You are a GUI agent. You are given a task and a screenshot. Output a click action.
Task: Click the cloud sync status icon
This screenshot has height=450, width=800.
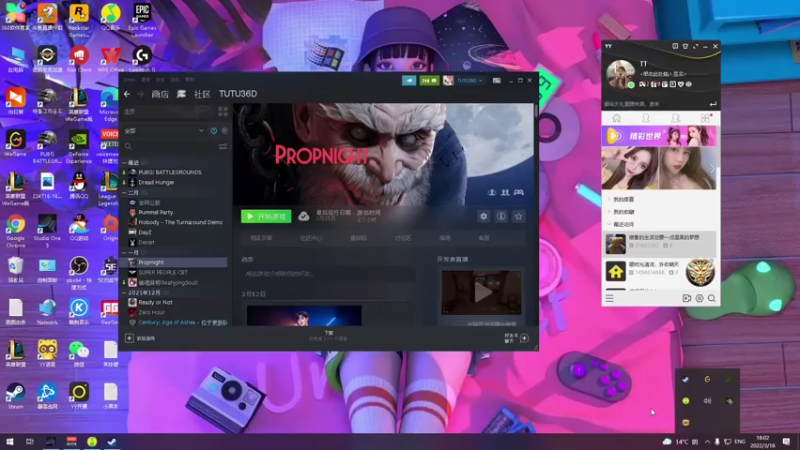(x=304, y=216)
